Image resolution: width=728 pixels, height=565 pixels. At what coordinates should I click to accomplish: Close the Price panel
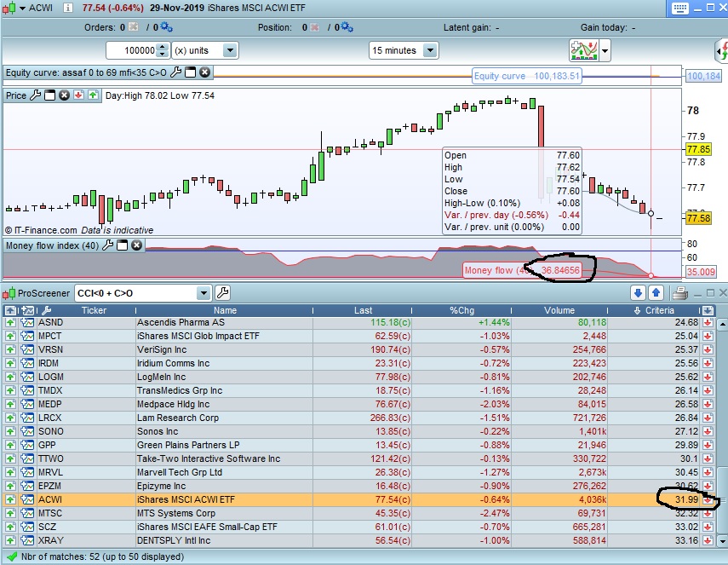(64, 95)
